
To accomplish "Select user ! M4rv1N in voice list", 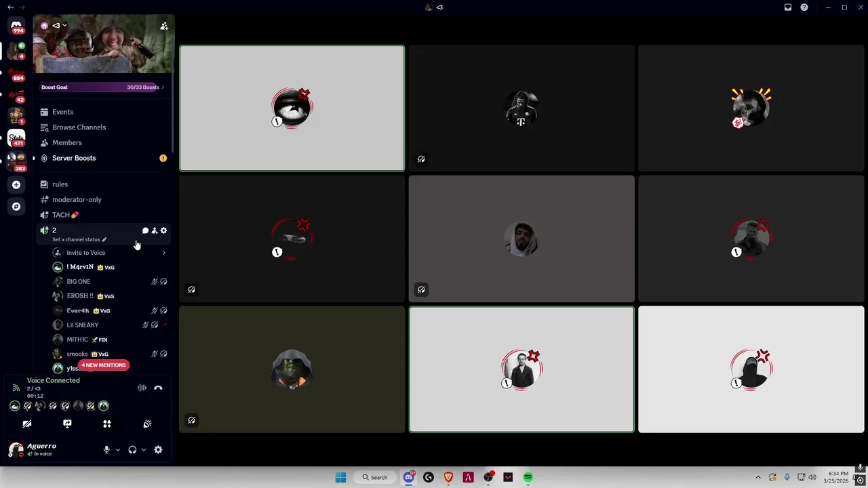I will coord(110,267).
